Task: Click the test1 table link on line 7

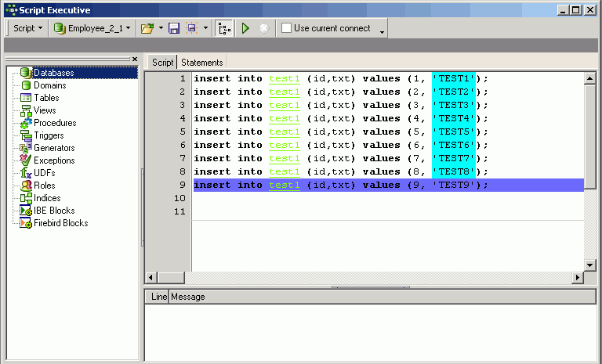Action: coord(285,158)
